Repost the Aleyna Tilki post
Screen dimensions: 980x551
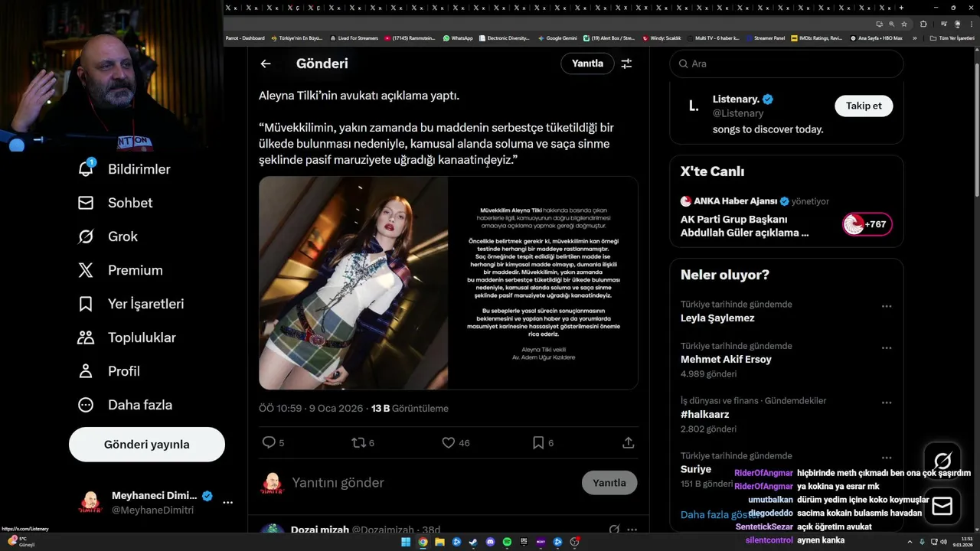pyautogui.click(x=358, y=442)
